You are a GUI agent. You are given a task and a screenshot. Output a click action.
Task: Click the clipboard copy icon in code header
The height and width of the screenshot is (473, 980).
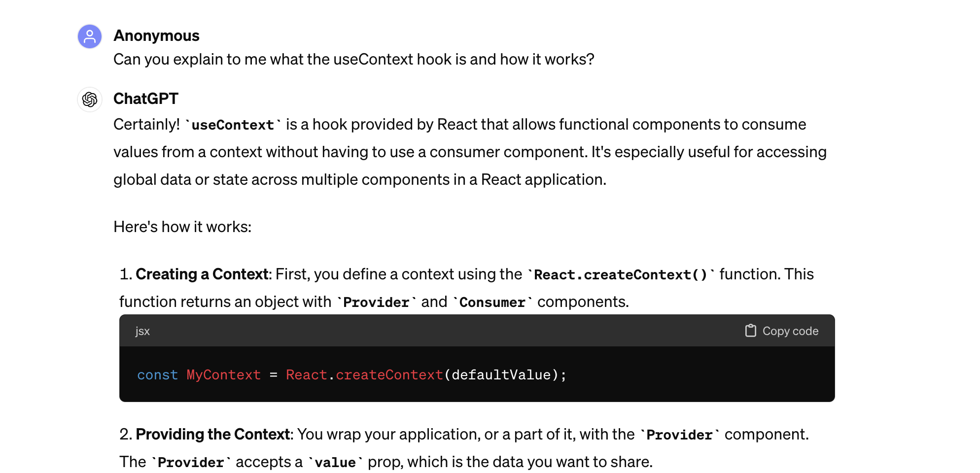point(750,331)
